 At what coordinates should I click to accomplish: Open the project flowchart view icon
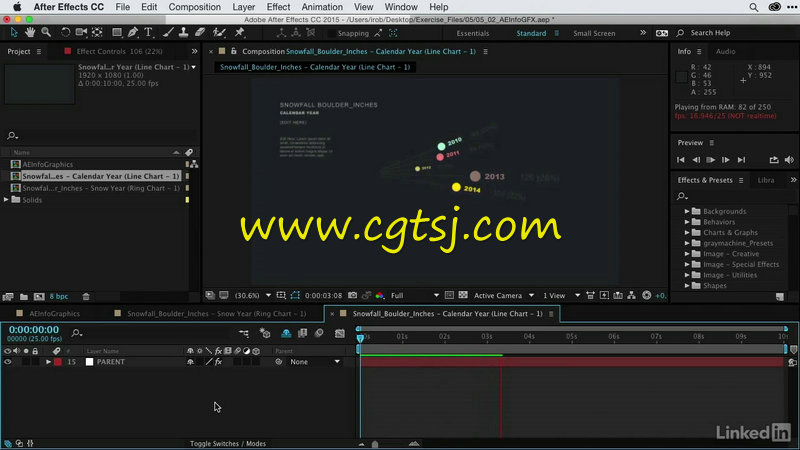(194, 164)
